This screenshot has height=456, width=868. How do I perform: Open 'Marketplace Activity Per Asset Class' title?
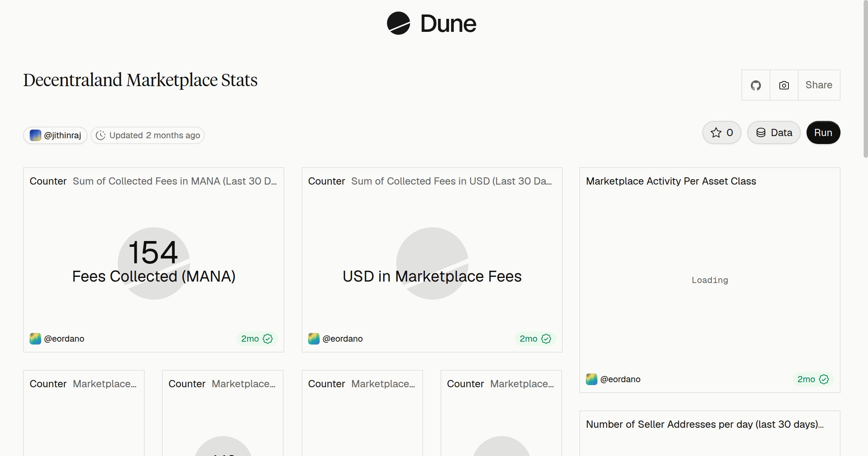coord(671,181)
